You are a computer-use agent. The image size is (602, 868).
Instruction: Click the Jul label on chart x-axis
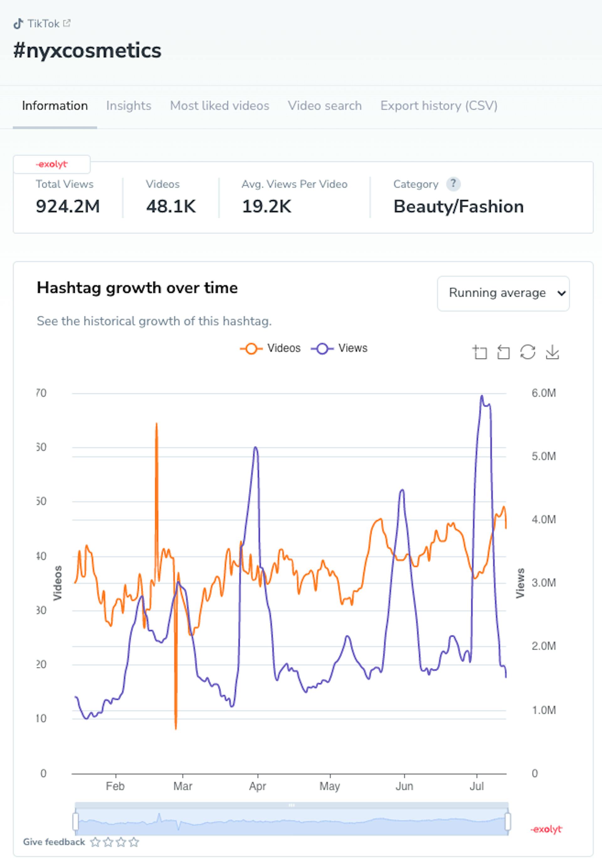pos(477,786)
